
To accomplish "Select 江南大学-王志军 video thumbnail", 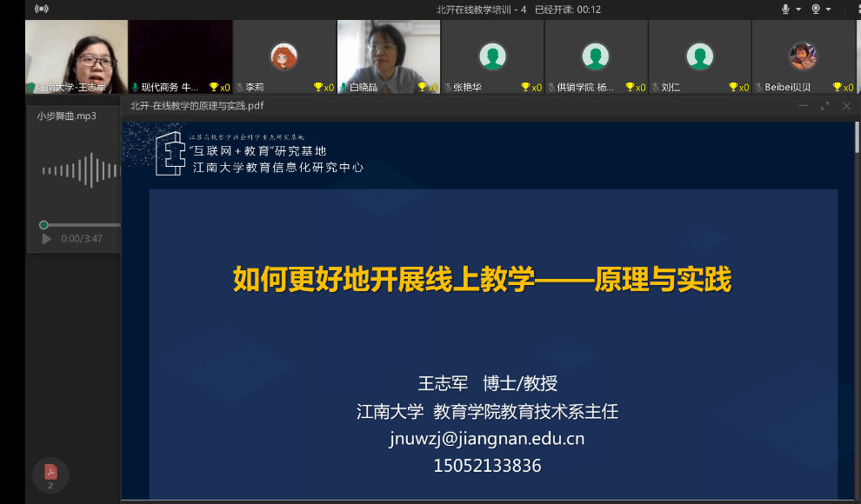I will 76,54.
